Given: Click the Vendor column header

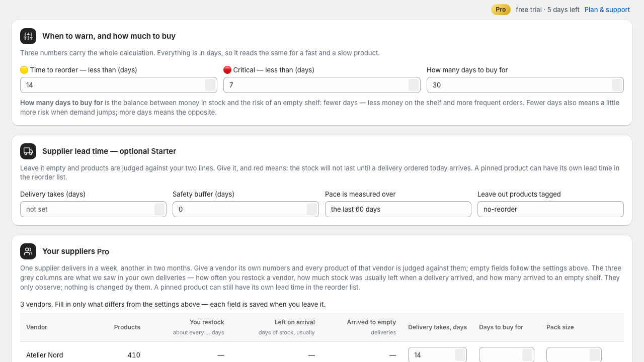Looking at the screenshot, I should [37, 327].
